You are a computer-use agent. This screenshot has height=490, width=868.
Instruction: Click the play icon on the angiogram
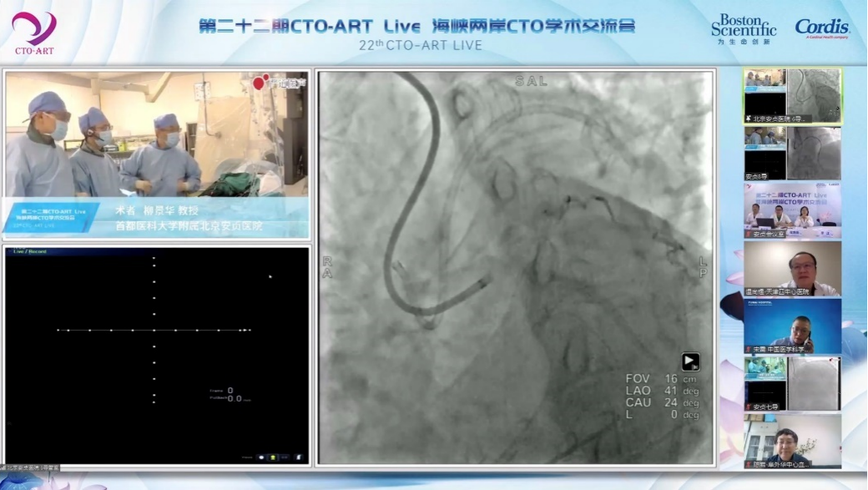[x=690, y=361]
